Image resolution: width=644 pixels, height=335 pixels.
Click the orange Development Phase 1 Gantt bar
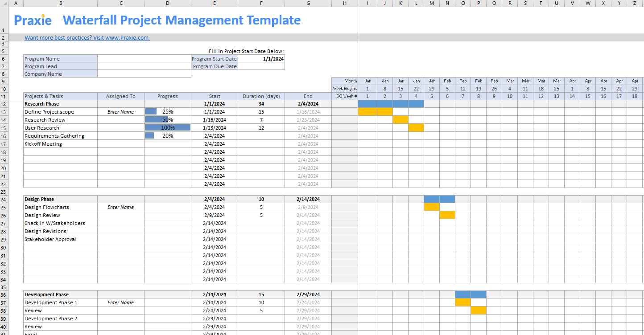coord(463,302)
